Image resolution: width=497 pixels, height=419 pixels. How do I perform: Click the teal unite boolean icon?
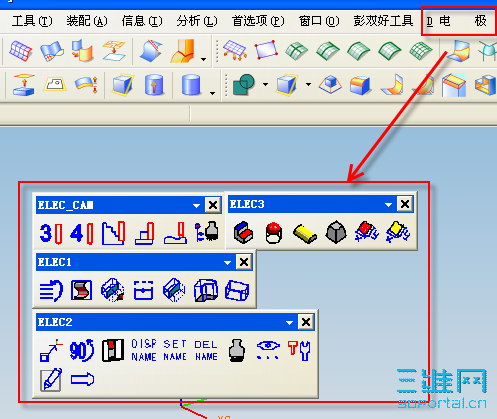tap(244, 85)
